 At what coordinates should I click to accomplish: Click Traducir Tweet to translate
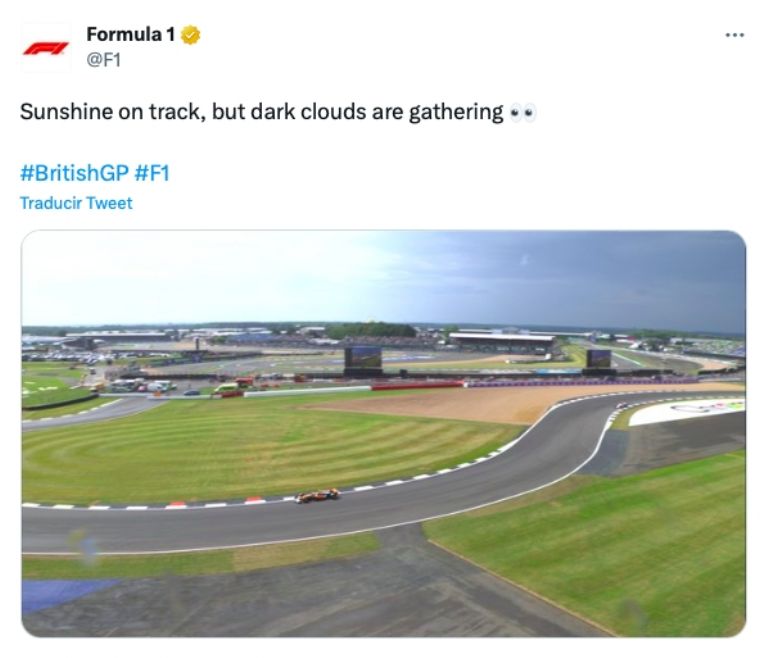[x=76, y=203]
